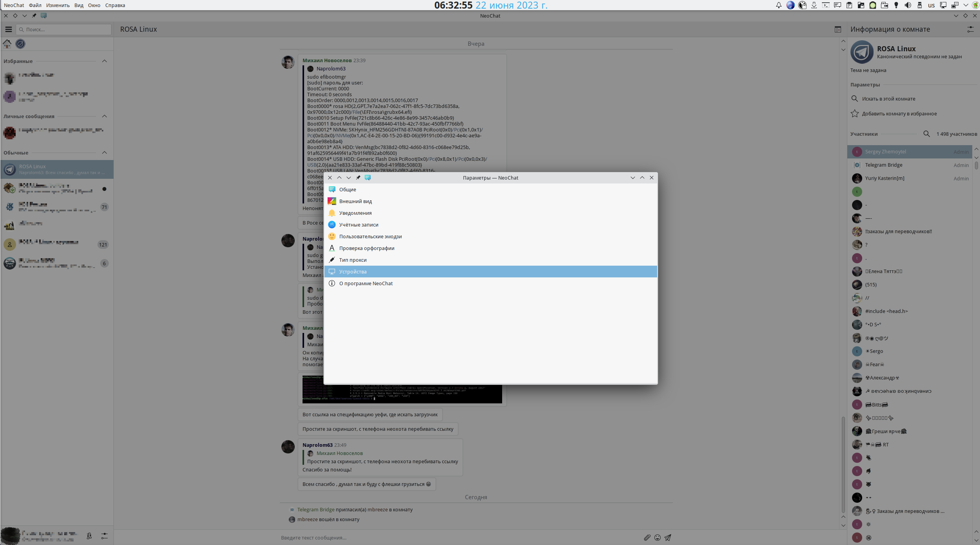Open room settings icon in info header
Image resolution: width=980 pixels, height=545 pixels.
click(x=970, y=29)
